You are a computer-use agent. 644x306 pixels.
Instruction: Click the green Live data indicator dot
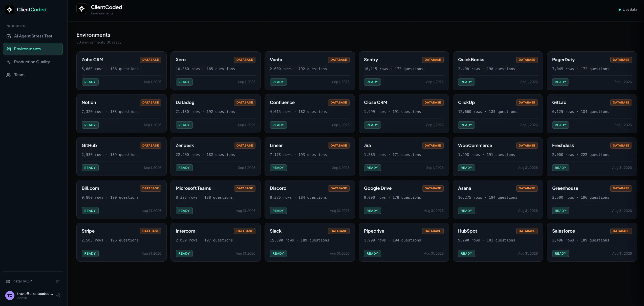[x=619, y=10]
